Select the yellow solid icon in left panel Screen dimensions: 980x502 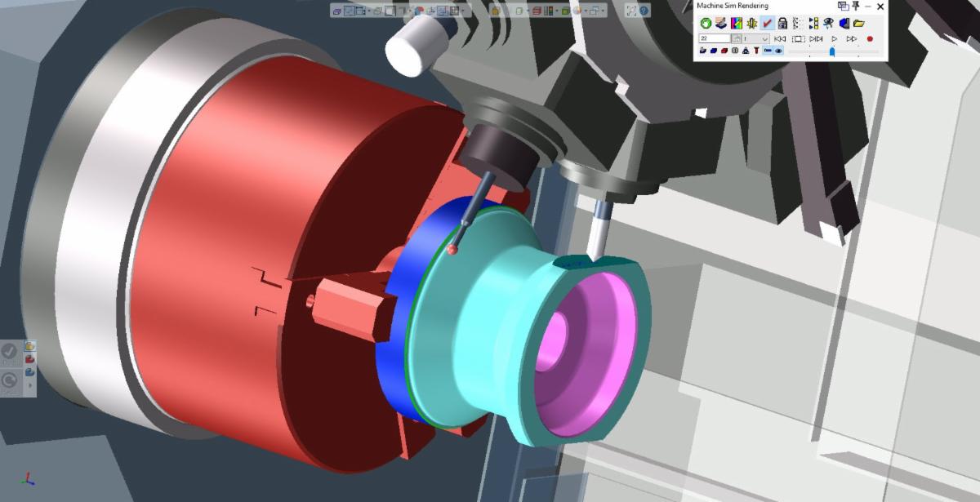pyautogui.click(x=30, y=346)
